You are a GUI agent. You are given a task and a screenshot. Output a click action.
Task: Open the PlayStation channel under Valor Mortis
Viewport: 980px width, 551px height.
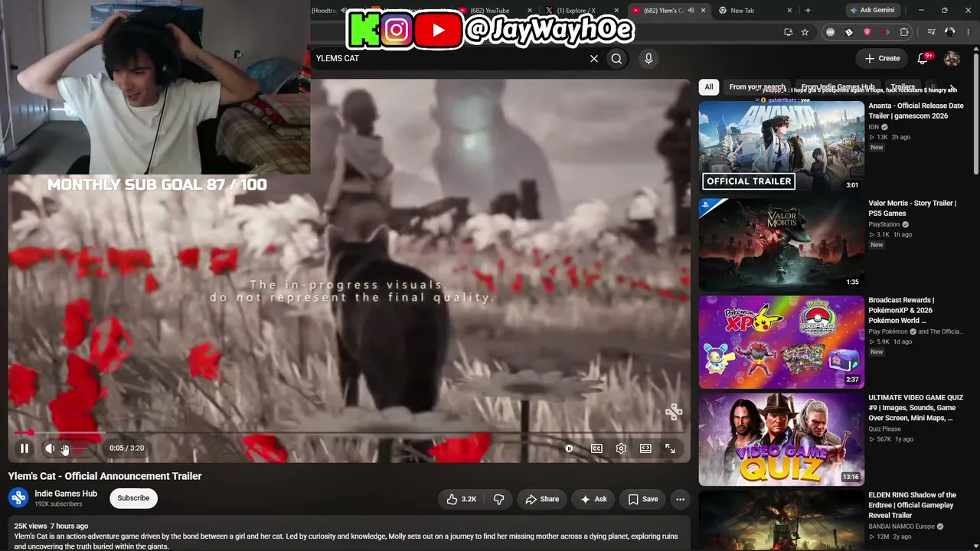[884, 224]
